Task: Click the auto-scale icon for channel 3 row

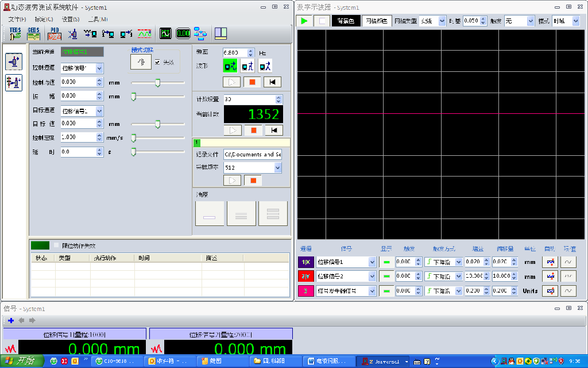Action: tap(550, 290)
